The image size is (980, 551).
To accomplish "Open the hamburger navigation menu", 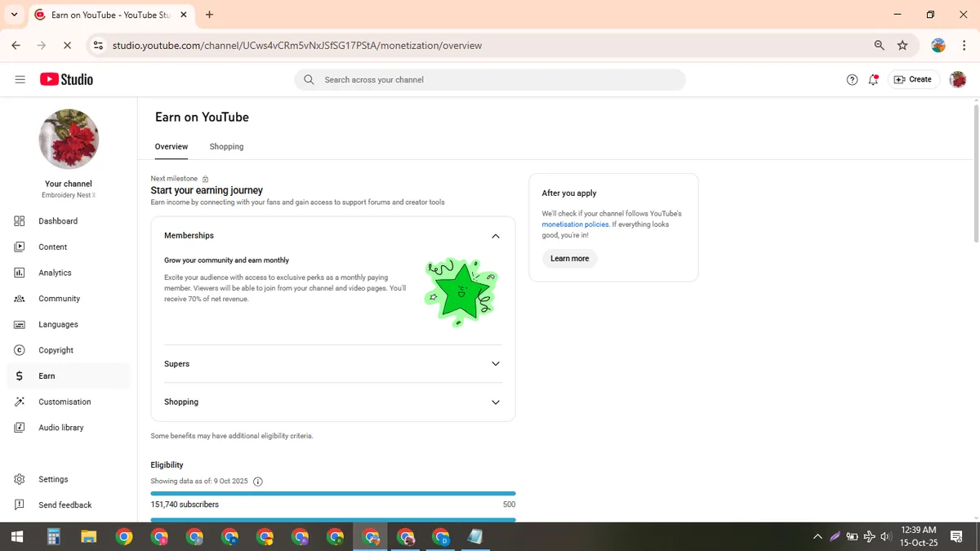I will (x=20, y=79).
